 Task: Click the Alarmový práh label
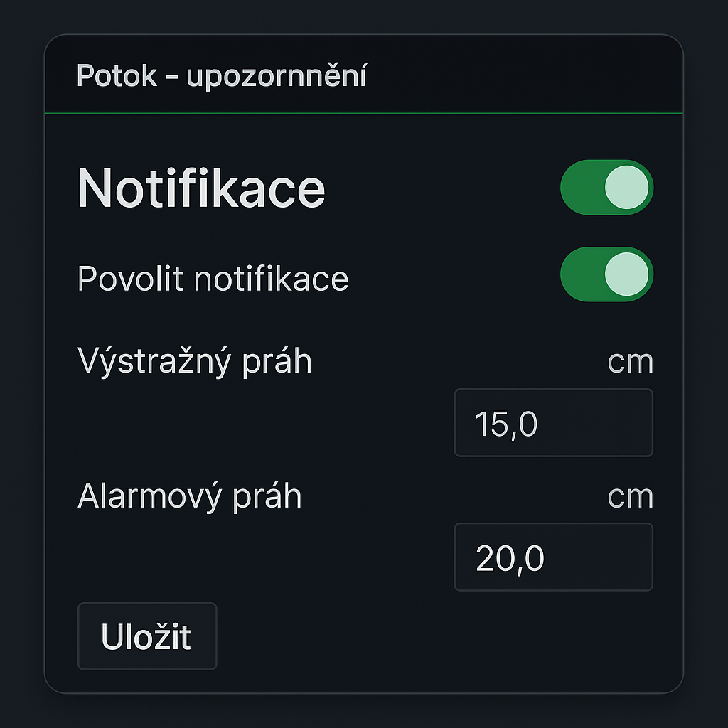coord(190,496)
